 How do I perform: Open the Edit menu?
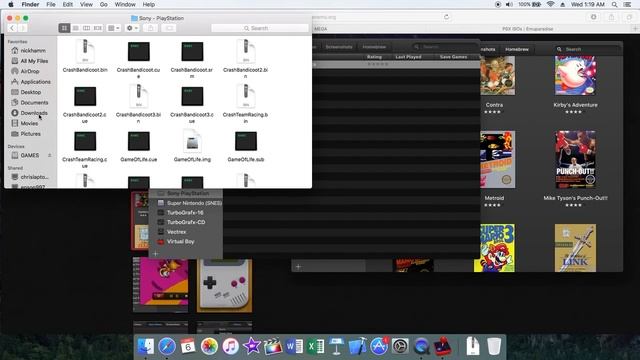click(x=68, y=4)
